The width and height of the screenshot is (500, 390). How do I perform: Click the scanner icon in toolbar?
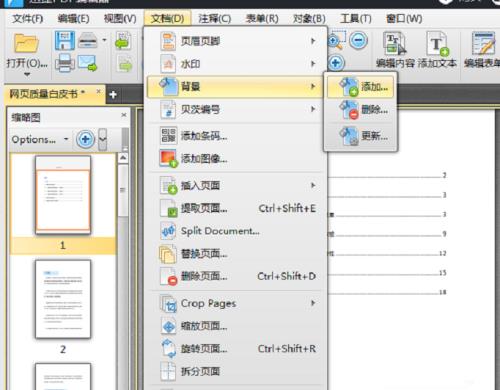coord(88,40)
